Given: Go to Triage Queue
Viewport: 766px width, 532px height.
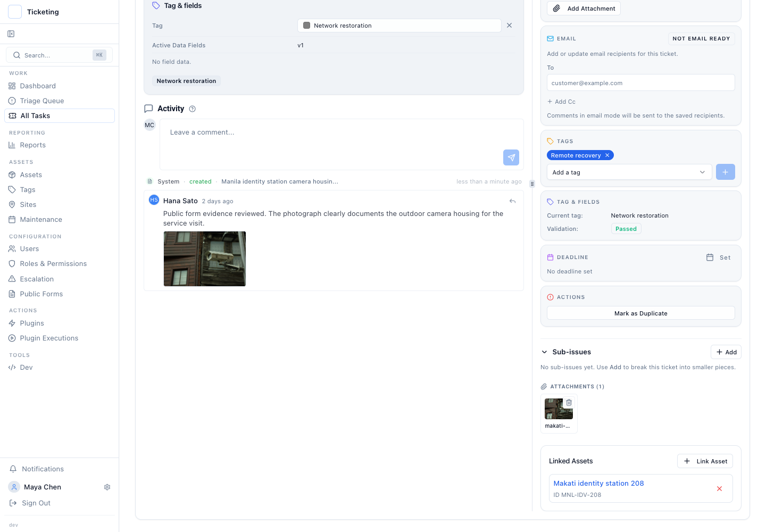Looking at the screenshot, I should coord(41,101).
